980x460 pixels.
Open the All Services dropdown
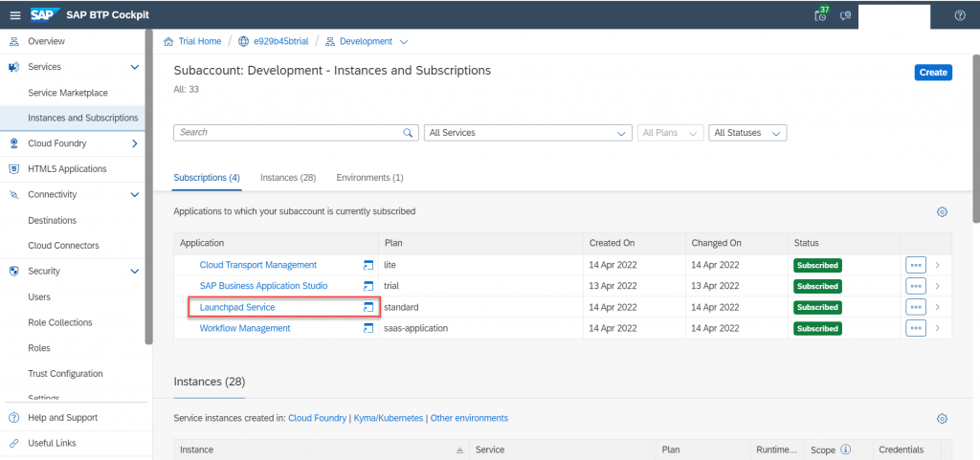click(x=527, y=133)
